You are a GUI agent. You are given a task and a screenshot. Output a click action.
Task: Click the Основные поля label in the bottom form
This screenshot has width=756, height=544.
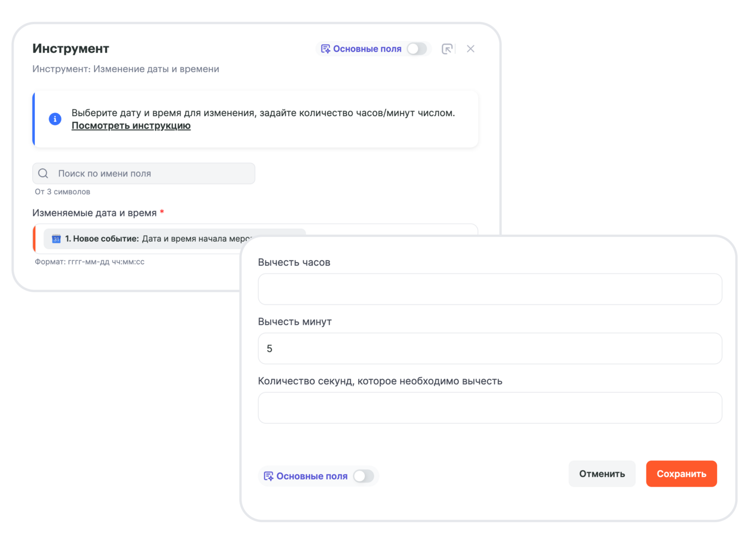pyautogui.click(x=312, y=476)
